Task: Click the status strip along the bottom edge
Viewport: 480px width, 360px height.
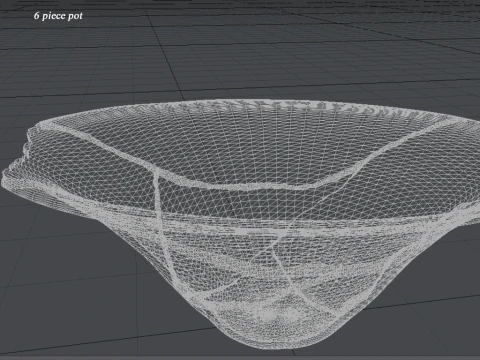Action: point(240,358)
